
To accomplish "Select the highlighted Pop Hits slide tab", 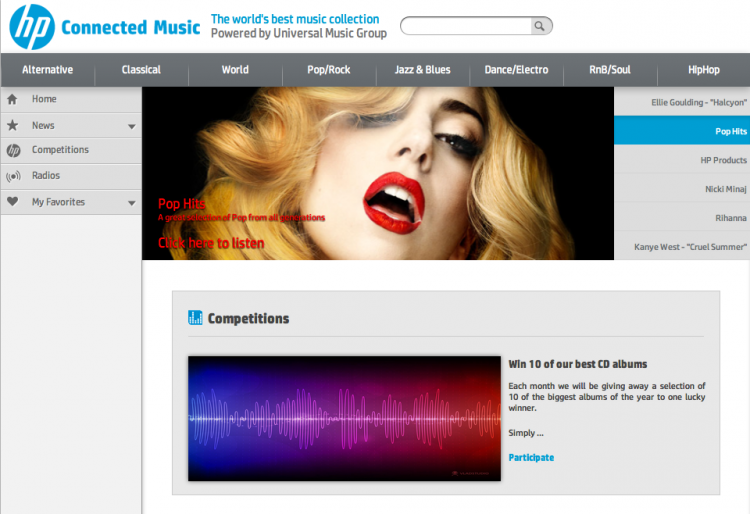I will click(x=682, y=131).
